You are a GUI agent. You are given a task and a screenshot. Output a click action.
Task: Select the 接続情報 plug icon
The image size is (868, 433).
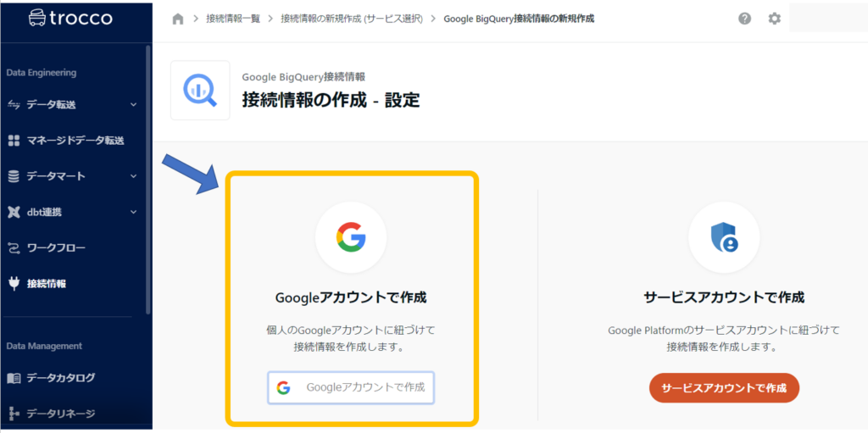coord(14,283)
